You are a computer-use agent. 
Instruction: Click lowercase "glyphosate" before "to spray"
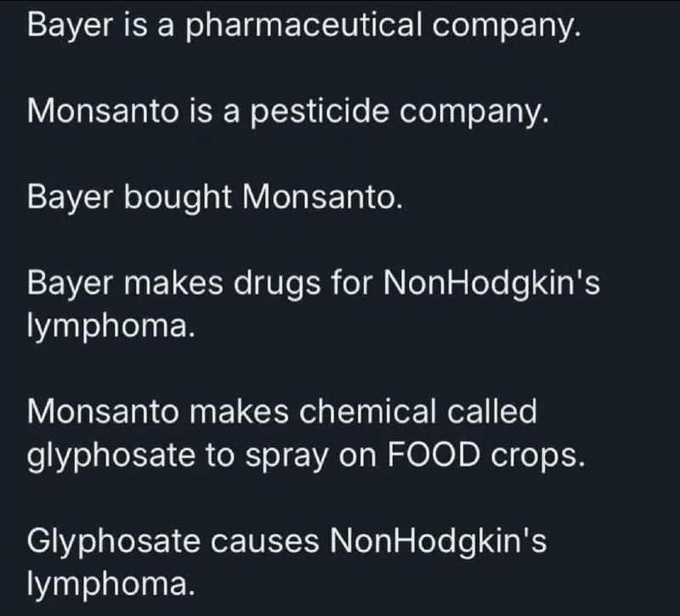111,456
